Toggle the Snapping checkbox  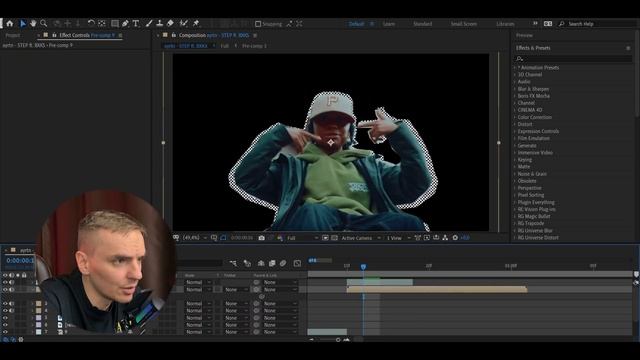258,24
